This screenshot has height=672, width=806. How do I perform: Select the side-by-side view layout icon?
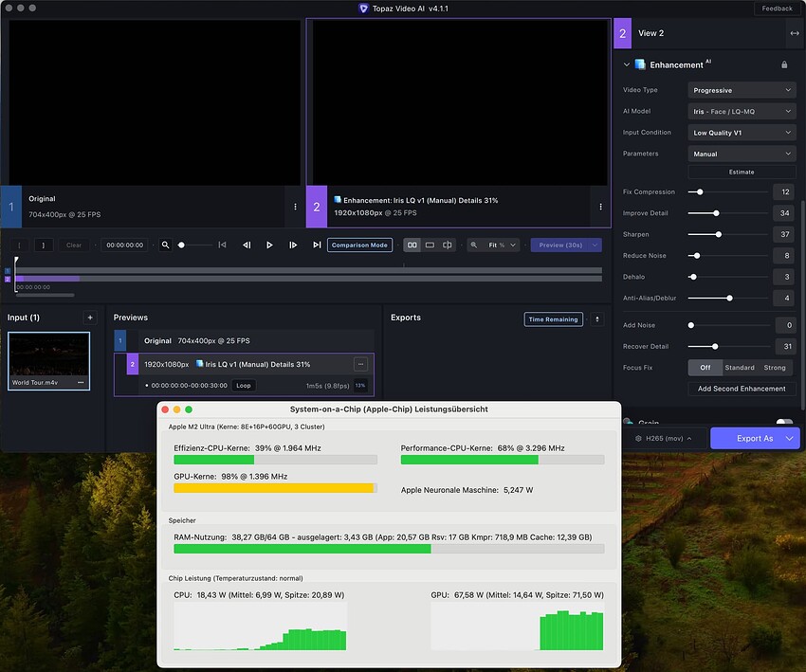click(x=412, y=245)
